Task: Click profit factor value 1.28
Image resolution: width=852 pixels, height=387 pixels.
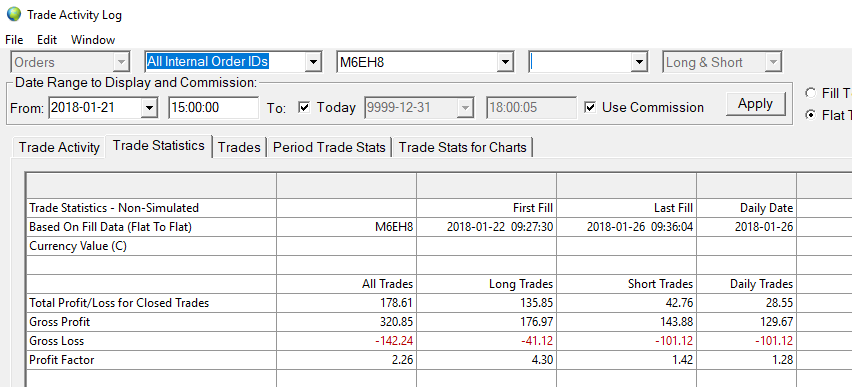Action: [747, 360]
